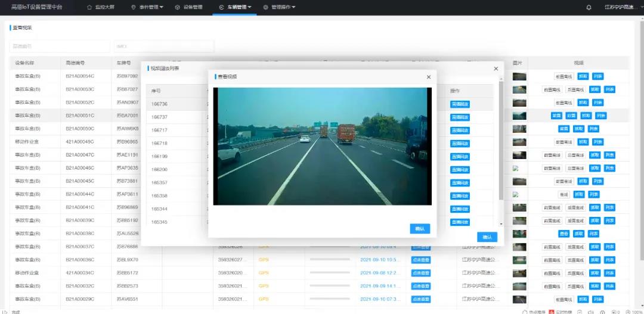Click the 设备管理 cube icon
This screenshot has height=314, width=644.
178,7
